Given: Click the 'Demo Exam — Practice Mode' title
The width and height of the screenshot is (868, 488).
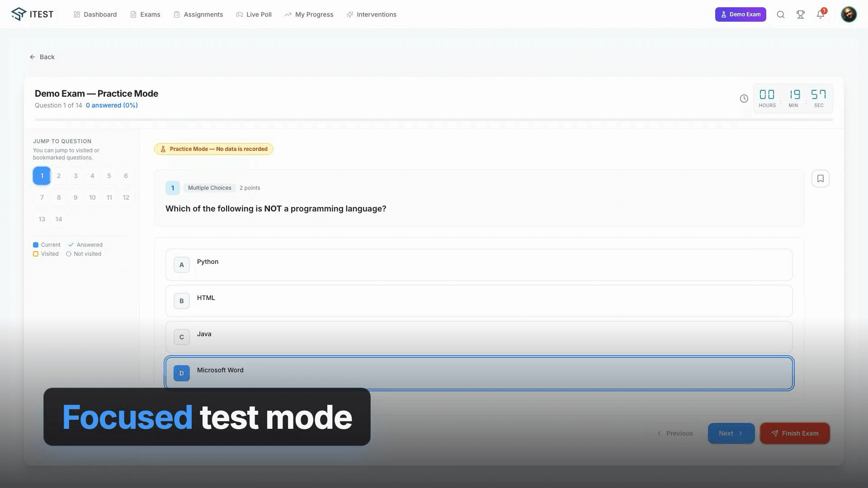Looking at the screenshot, I should 96,94.
